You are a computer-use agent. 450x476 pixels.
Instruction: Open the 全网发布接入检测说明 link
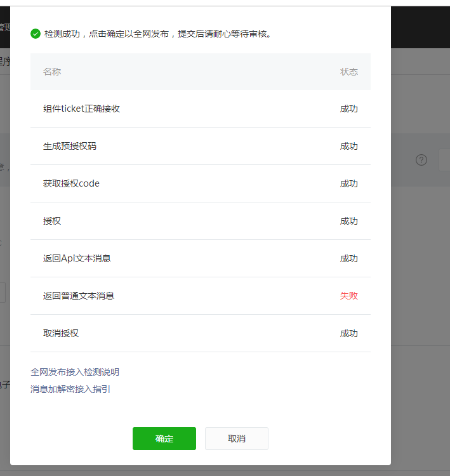point(75,372)
